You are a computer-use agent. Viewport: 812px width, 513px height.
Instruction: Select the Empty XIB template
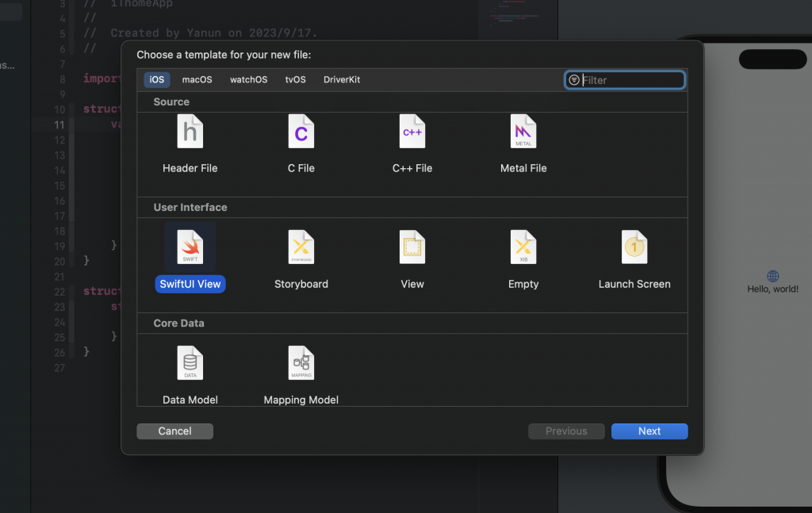pos(523,247)
